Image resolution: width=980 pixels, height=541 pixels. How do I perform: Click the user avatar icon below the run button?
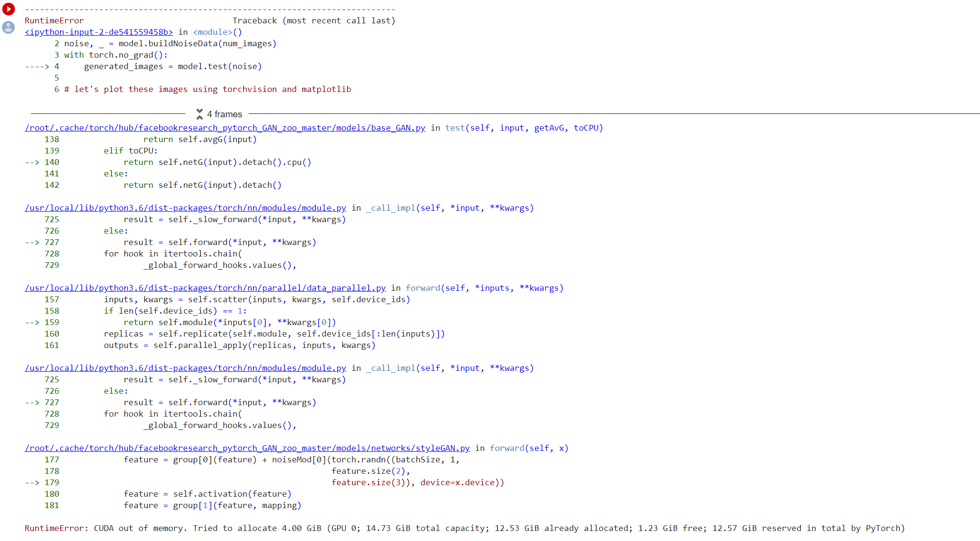coord(9,28)
